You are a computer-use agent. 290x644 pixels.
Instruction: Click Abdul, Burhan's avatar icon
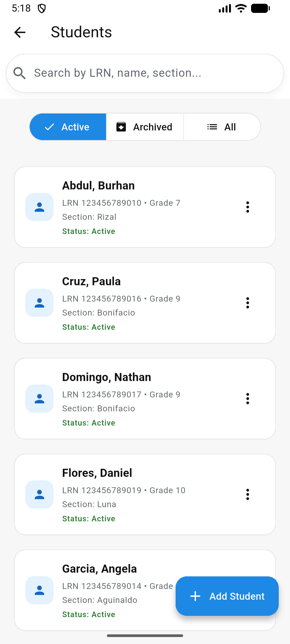39,207
